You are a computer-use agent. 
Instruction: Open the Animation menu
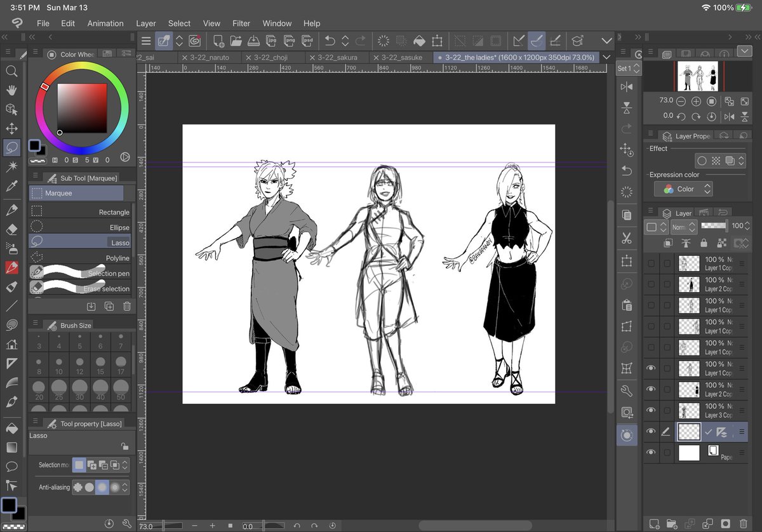click(105, 23)
